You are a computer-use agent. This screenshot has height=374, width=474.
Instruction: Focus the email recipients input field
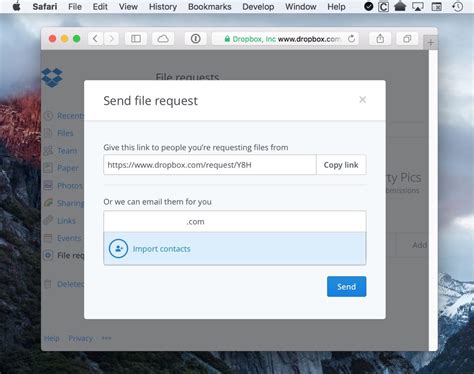tap(235, 221)
